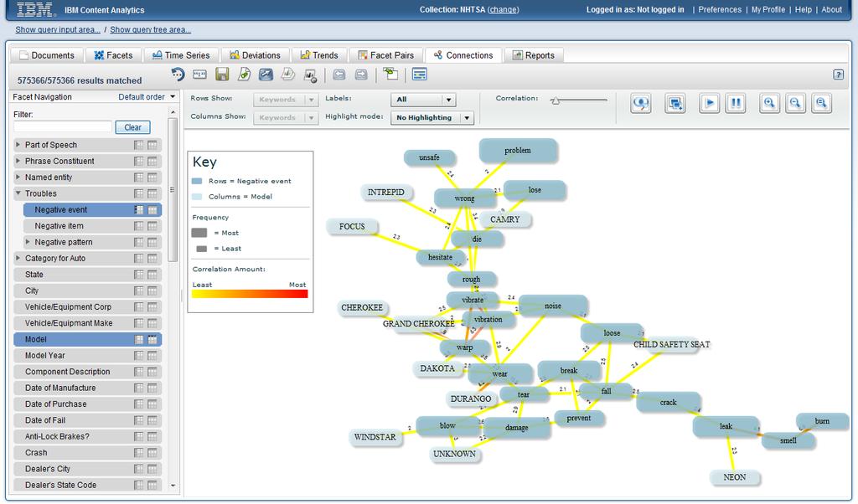The height and width of the screenshot is (504, 858).
Task: Expand the Phrase Constituent facet
Action: [x=18, y=162]
